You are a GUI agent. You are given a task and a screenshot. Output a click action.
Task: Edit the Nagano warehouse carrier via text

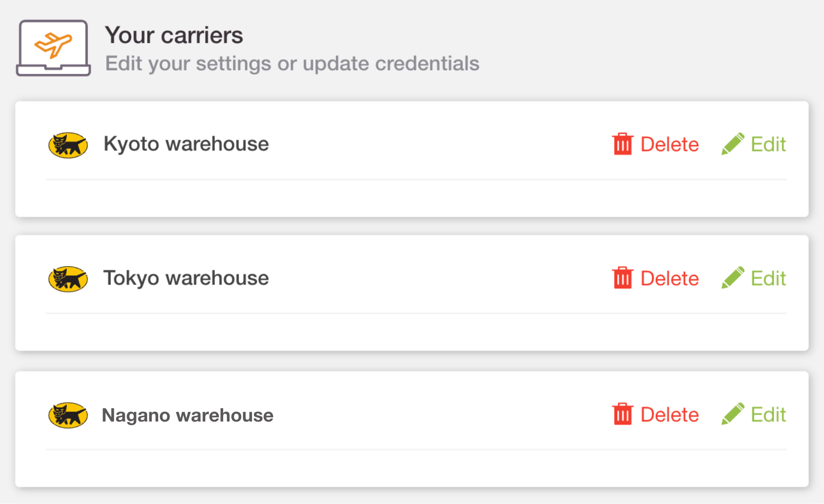(768, 415)
